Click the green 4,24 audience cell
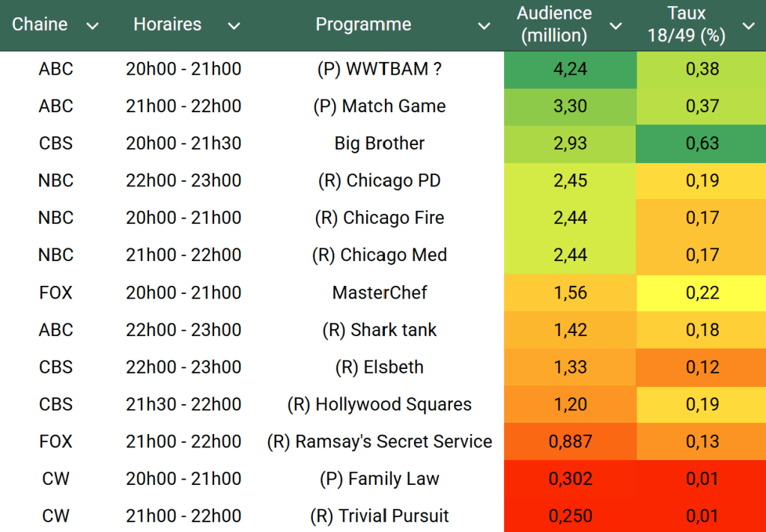 pos(570,70)
